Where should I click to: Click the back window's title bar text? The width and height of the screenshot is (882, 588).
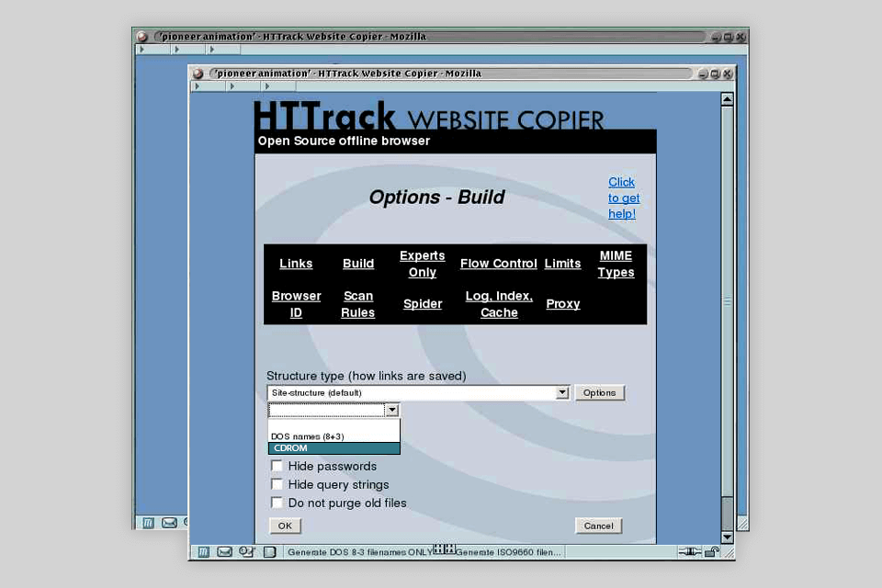coord(294,37)
